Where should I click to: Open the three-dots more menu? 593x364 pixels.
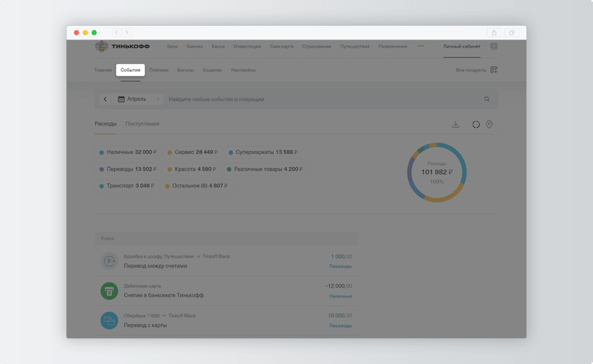[x=421, y=46]
